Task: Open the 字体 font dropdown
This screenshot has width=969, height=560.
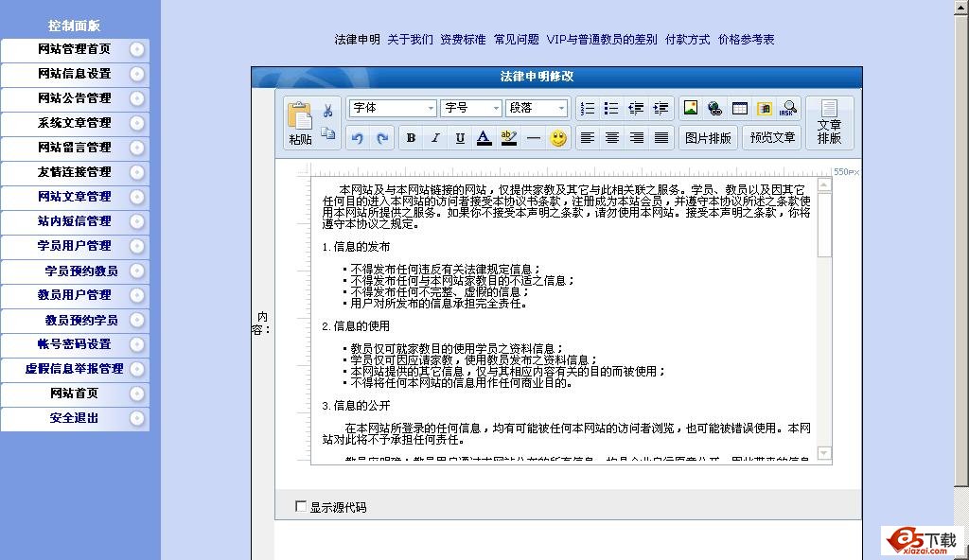Action: point(392,108)
